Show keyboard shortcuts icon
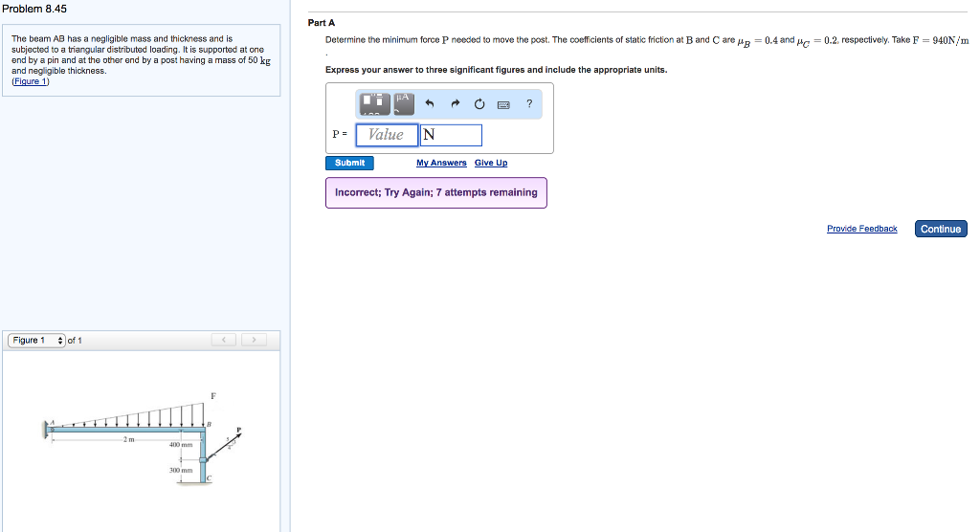Image resolution: width=980 pixels, height=532 pixels. (503, 104)
